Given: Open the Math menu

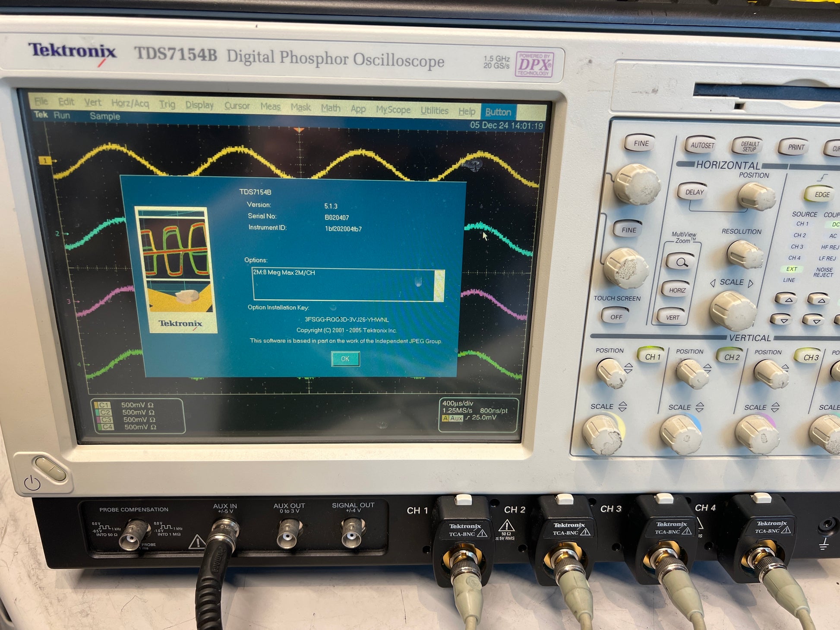Looking at the screenshot, I should click(331, 109).
